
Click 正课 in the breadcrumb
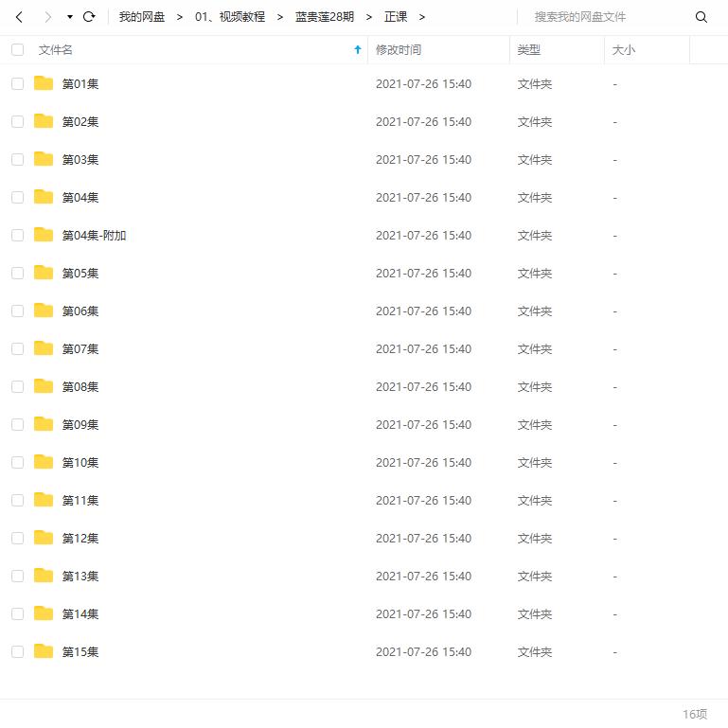pos(396,17)
